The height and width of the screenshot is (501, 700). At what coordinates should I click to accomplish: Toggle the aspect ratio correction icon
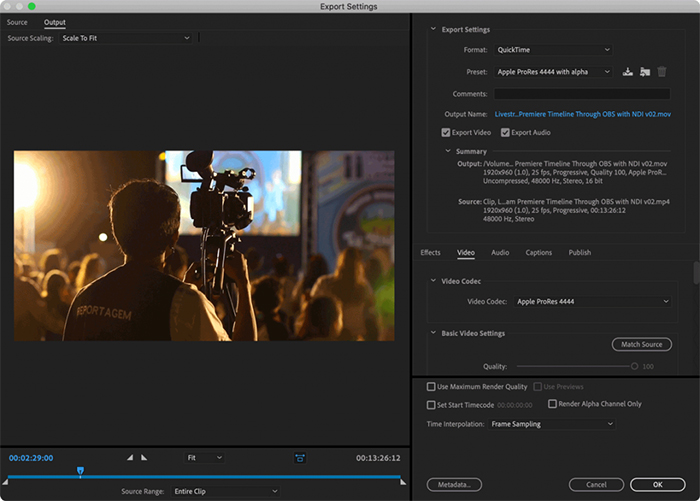point(299,458)
